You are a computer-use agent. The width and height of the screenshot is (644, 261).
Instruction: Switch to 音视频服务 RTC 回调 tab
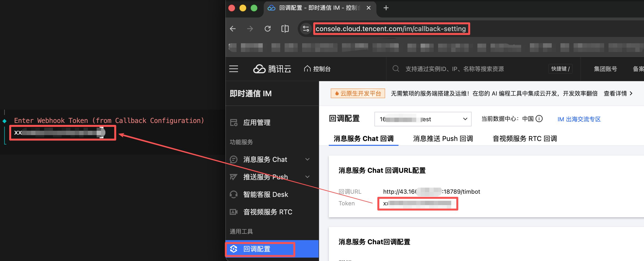coord(525,139)
